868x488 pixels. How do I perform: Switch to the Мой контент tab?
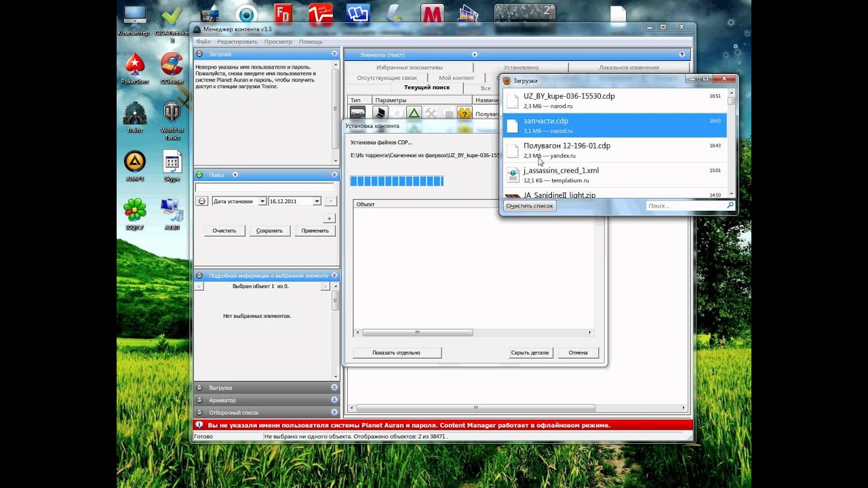coord(456,78)
